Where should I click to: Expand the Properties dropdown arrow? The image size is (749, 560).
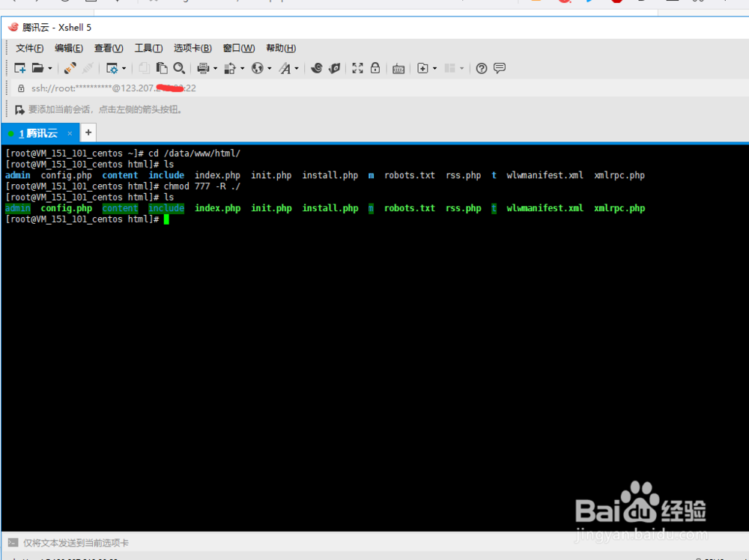tap(124, 69)
